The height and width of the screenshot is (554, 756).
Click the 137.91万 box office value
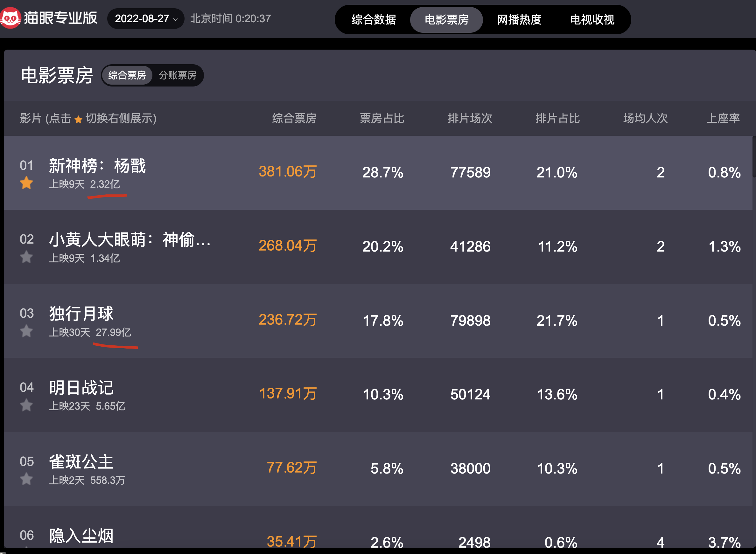(x=288, y=394)
